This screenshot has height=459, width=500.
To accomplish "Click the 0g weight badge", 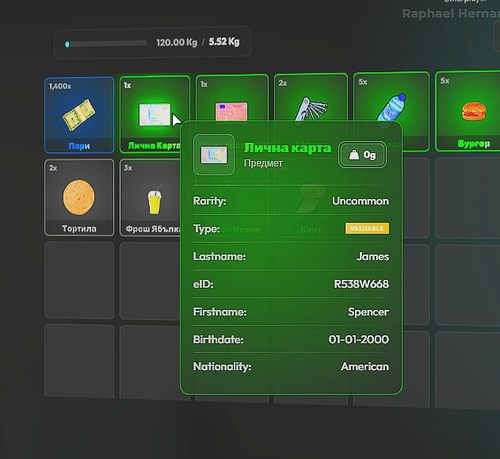I will click(362, 155).
